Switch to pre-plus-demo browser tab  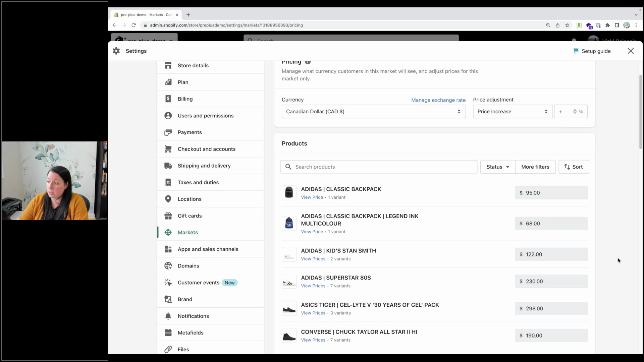click(146, 15)
